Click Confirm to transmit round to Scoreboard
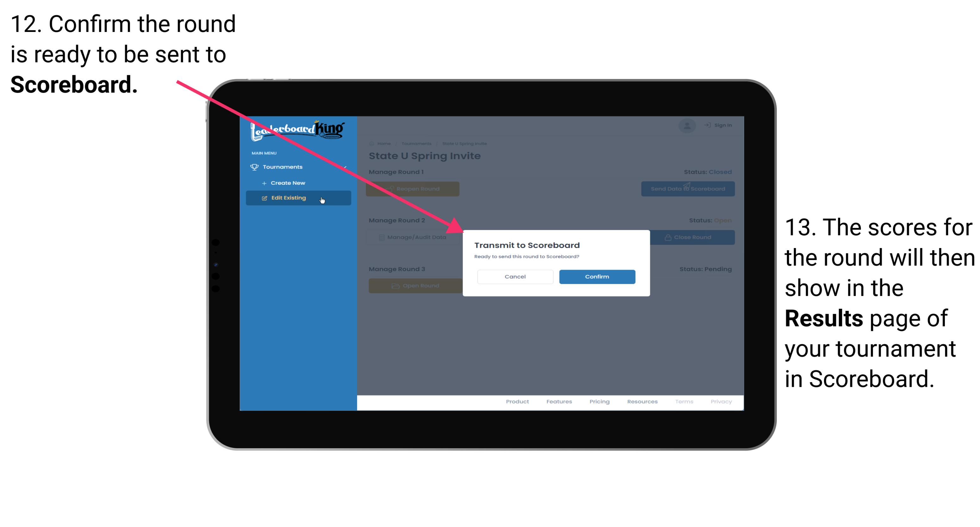980x527 pixels. (x=596, y=276)
